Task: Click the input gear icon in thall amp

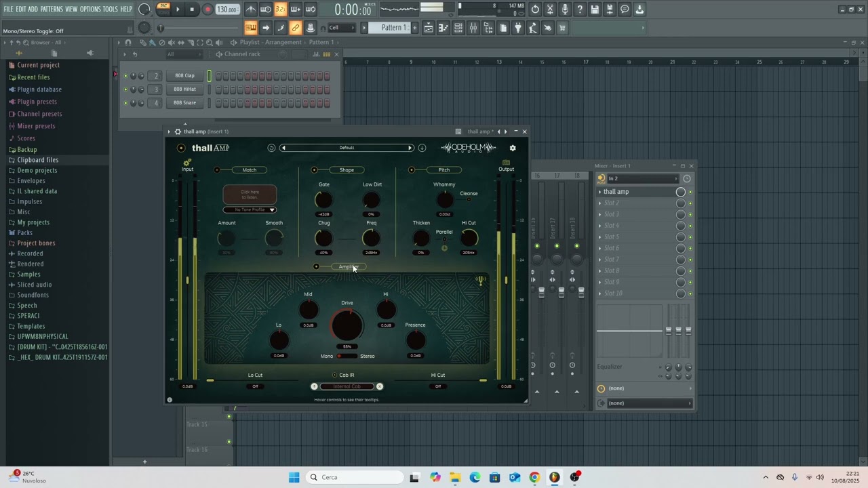Action: click(x=187, y=162)
